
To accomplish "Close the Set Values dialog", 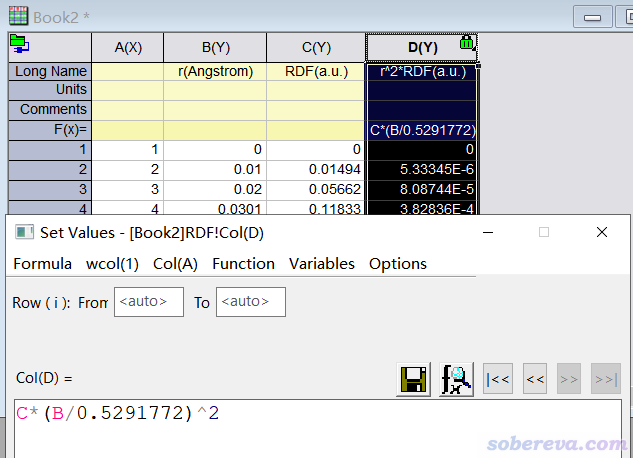I will pyautogui.click(x=602, y=232).
